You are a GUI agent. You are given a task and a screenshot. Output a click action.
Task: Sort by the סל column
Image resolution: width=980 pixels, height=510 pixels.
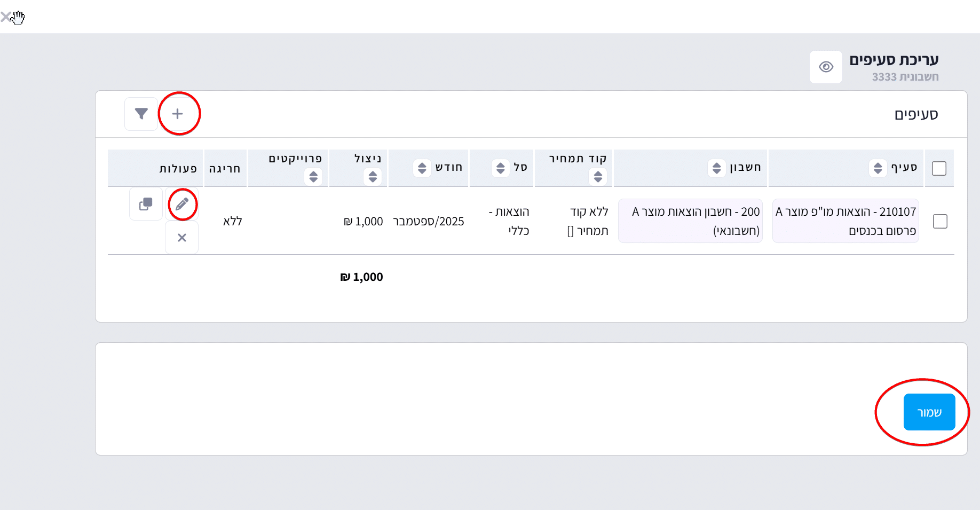pos(500,168)
